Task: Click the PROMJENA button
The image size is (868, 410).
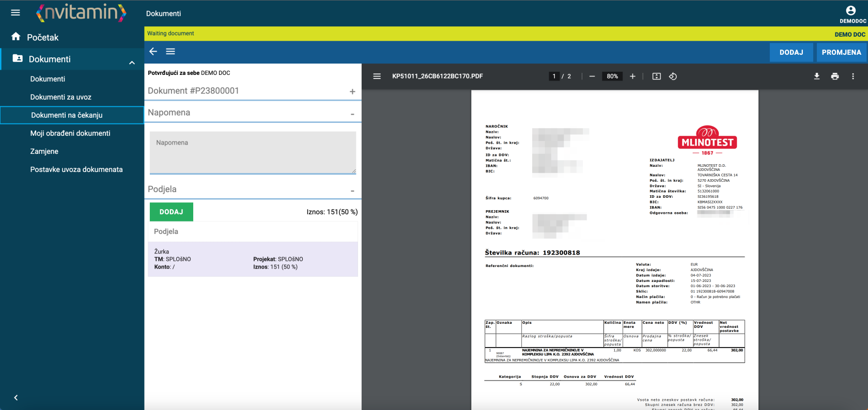Action: point(841,52)
